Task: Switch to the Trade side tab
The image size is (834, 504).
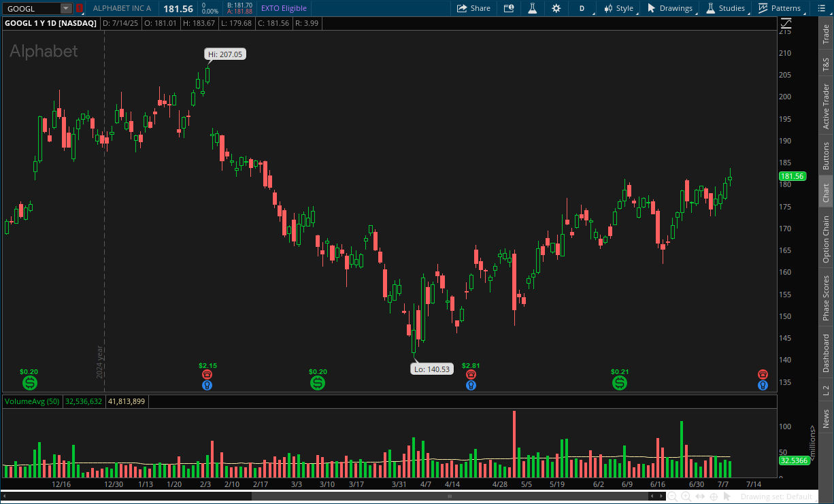Action: [826, 35]
